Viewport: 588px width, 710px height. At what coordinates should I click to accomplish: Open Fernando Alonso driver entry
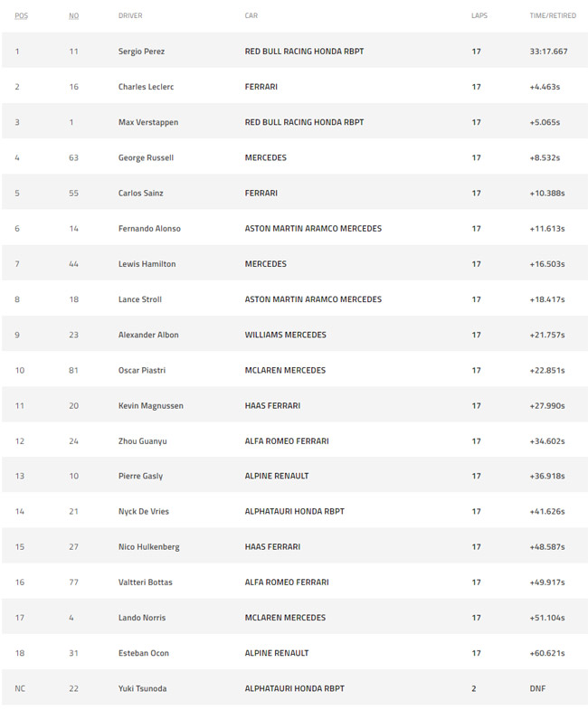pyautogui.click(x=149, y=229)
